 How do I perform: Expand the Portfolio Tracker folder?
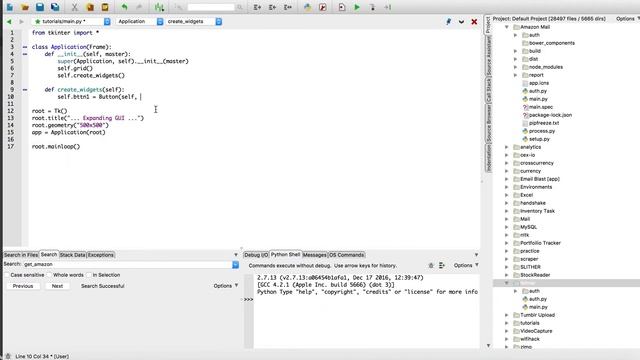pyautogui.click(x=507, y=243)
